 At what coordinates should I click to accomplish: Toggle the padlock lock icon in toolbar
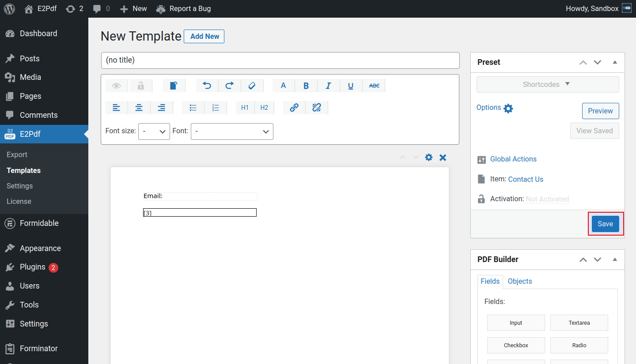140,86
